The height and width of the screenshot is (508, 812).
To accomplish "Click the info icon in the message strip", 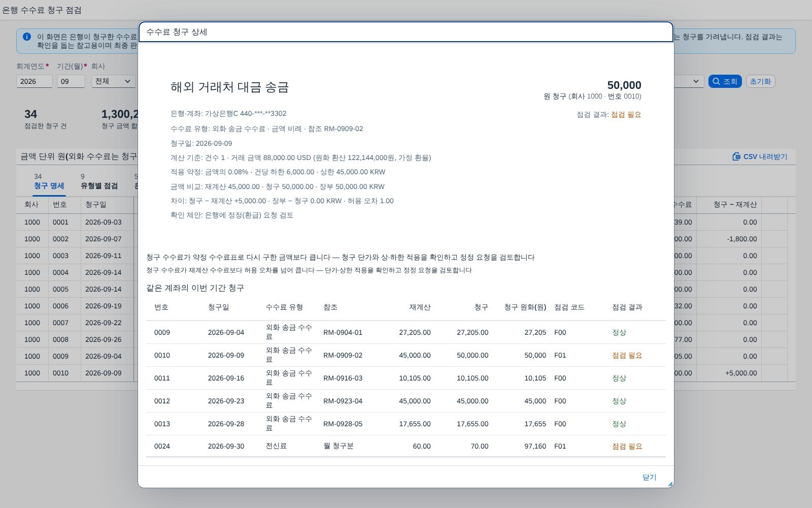I will (27, 37).
